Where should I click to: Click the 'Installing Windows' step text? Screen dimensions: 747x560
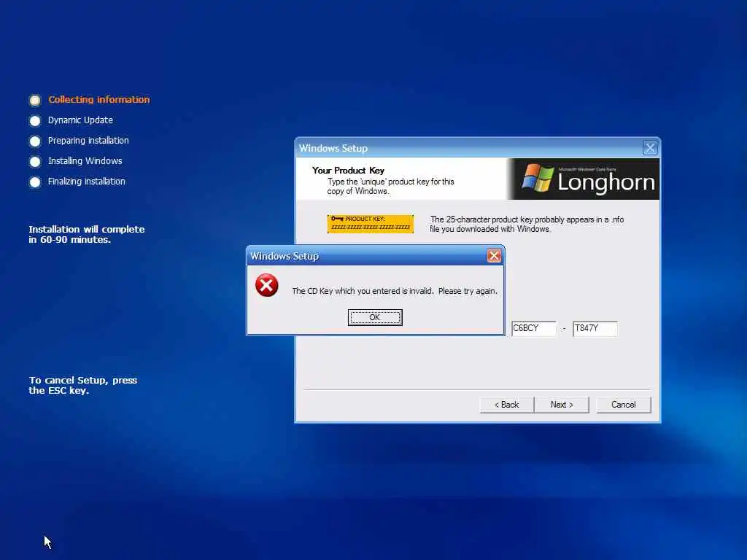click(85, 161)
